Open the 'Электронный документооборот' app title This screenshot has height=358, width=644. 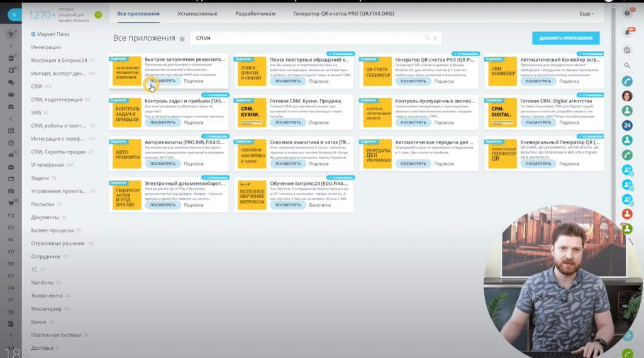[x=185, y=183]
